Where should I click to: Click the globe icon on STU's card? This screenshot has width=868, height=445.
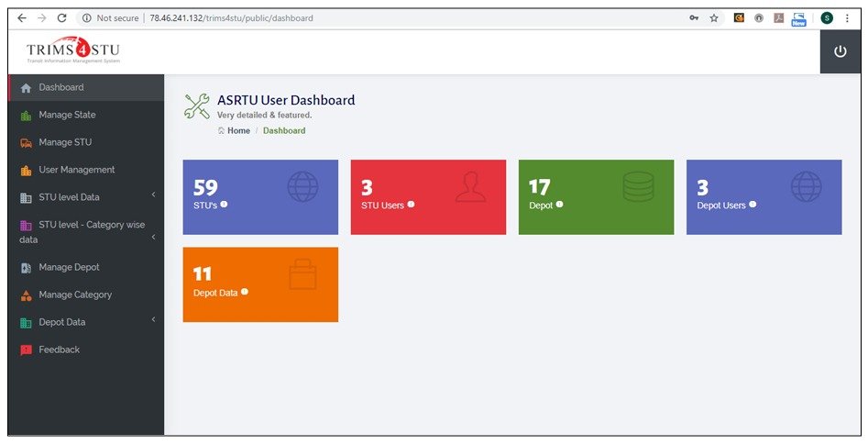303,186
